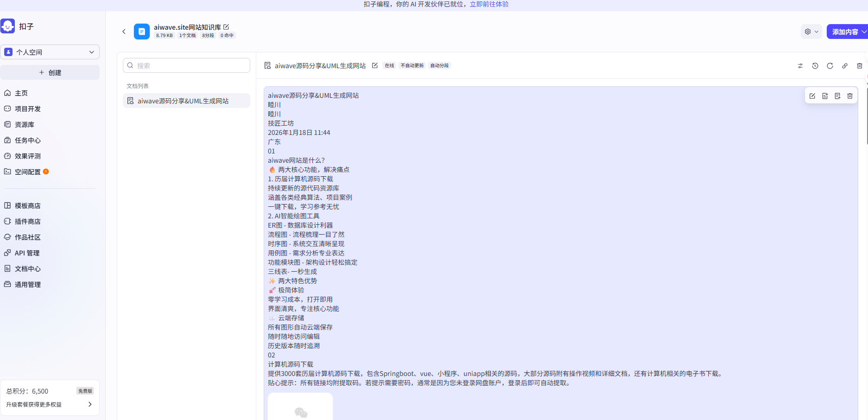Delete this segment with trash icon
This screenshot has width=868, height=420.
[850, 96]
